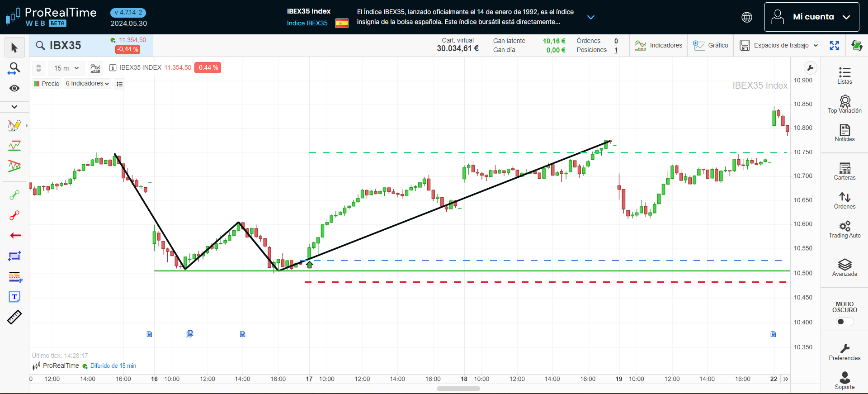Pick the text annotation tool
Screen dimensions: 868x394
pos(14,297)
